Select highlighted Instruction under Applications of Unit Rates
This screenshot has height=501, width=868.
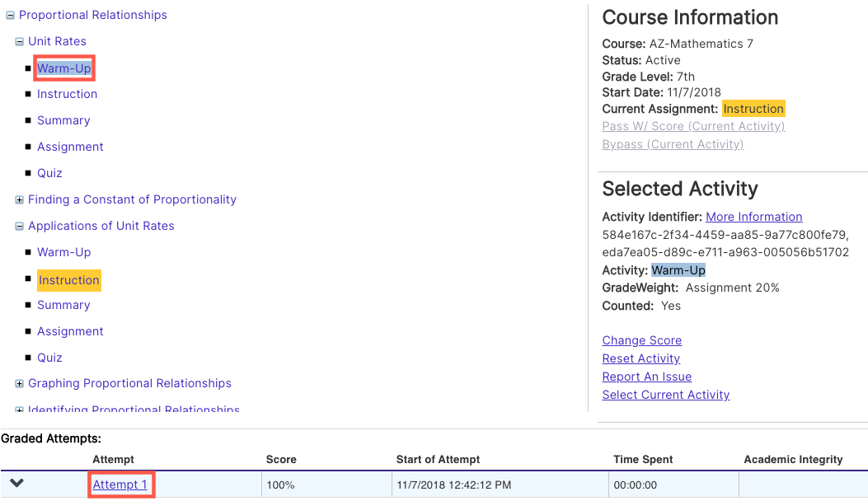pos(69,280)
